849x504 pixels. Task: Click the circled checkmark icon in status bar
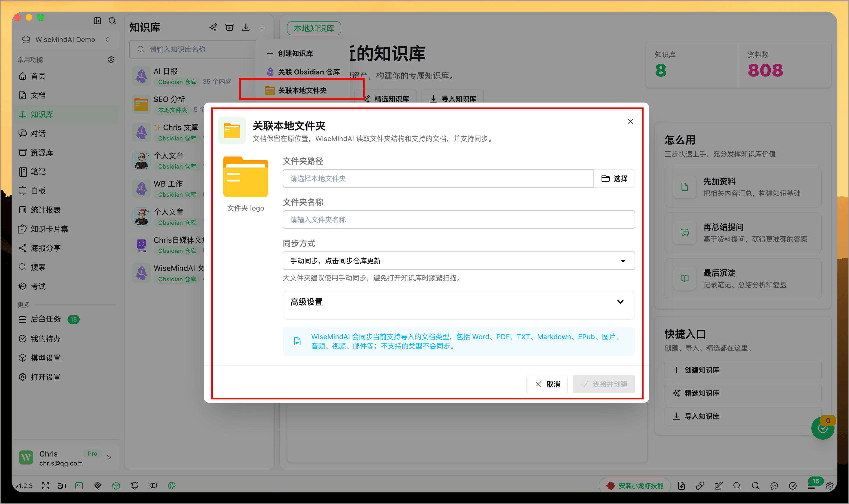pyautogui.click(x=793, y=486)
